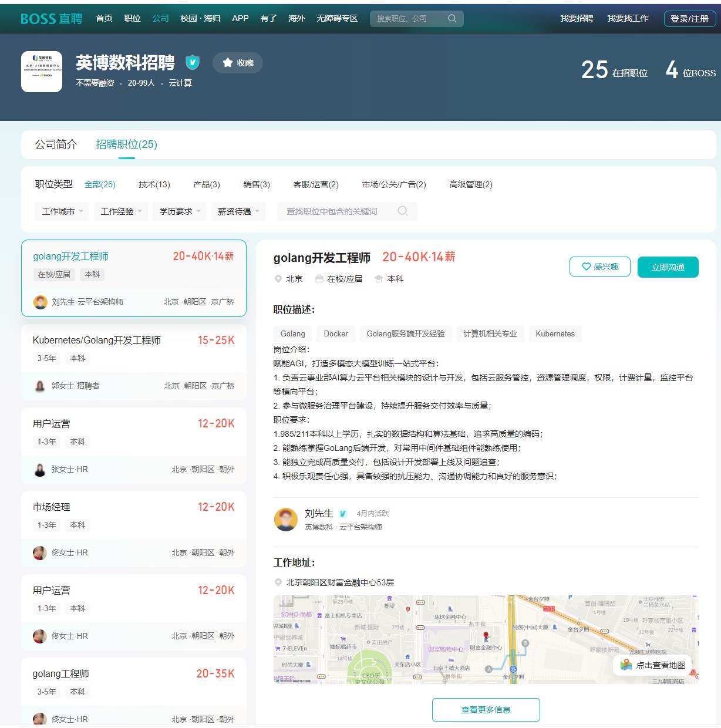Open the 校园·海归 nav item
Viewport: 721px width, 728px height.
click(200, 19)
